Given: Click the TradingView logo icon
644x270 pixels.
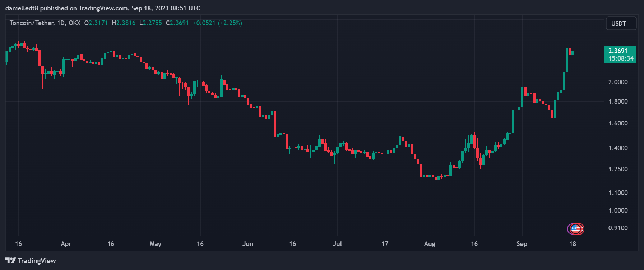Looking at the screenshot, I should tap(10, 261).
